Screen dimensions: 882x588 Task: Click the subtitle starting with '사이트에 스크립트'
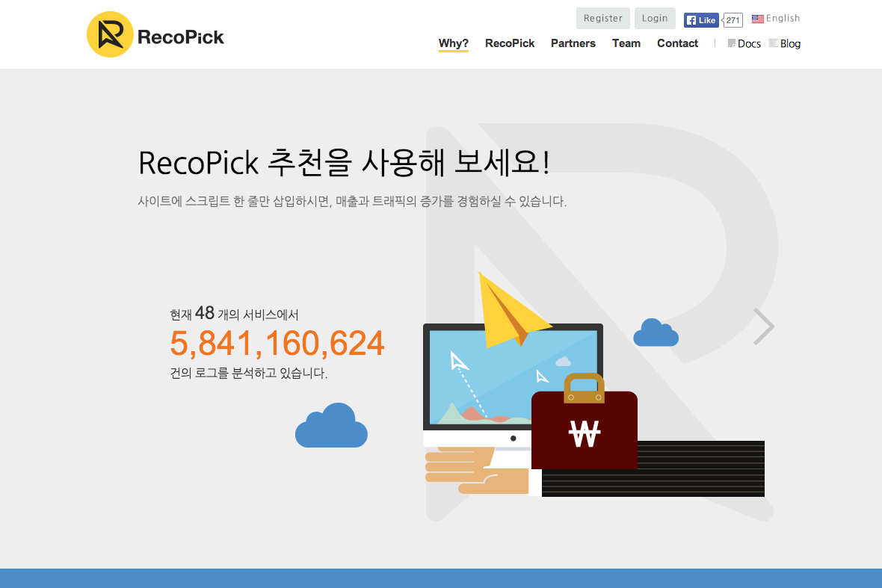[352, 201]
